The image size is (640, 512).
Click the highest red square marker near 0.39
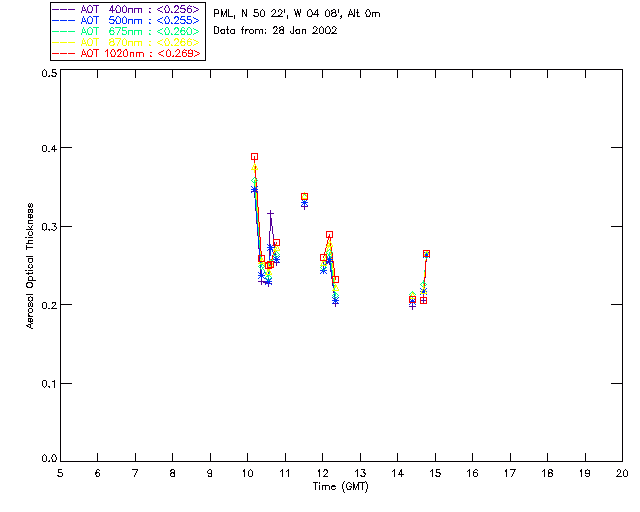coord(254,157)
